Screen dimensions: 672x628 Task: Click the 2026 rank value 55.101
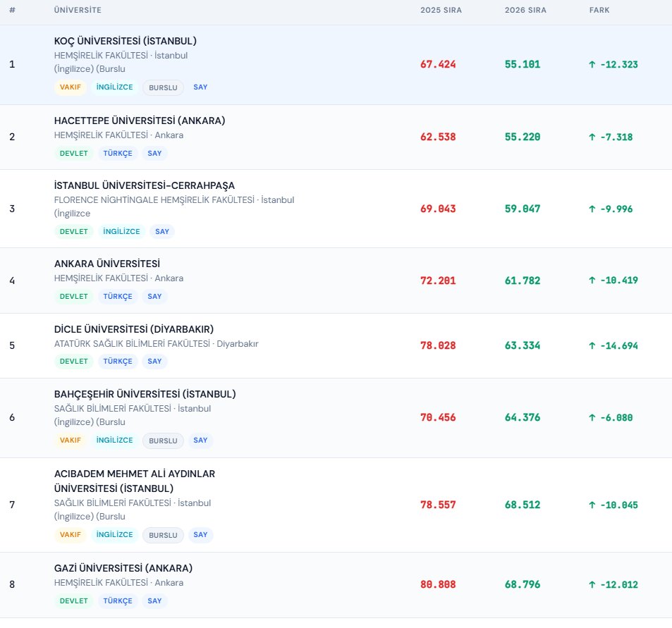[523, 64]
